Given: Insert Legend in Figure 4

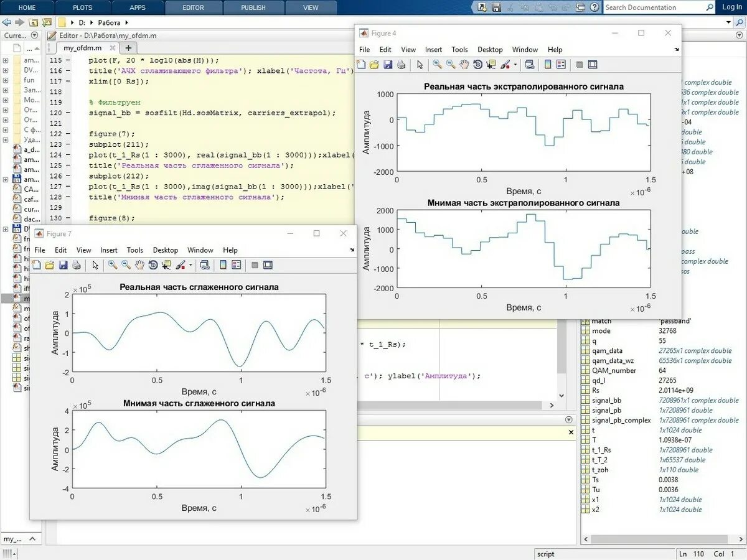Looking at the screenshot, I should pyautogui.click(x=561, y=64).
